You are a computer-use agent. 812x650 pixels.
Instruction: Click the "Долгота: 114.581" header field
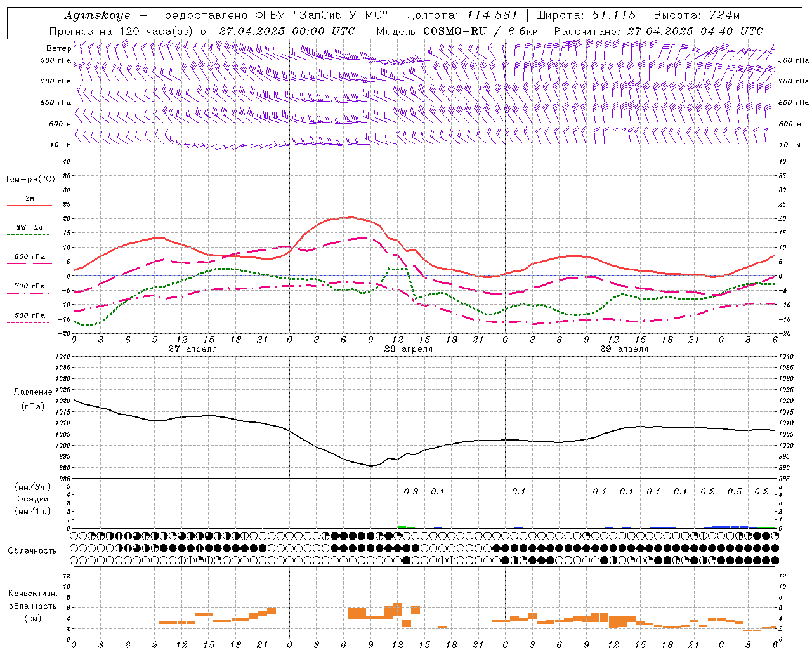pyautogui.click(x=462, y=15)
